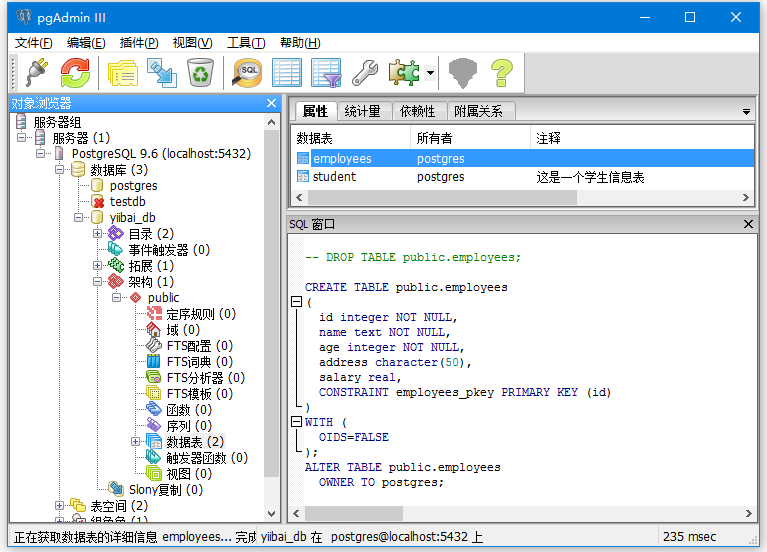Expand the 数据表 (2) tree node
Screen dimensions: 767x552
click(x=136, y=441)
